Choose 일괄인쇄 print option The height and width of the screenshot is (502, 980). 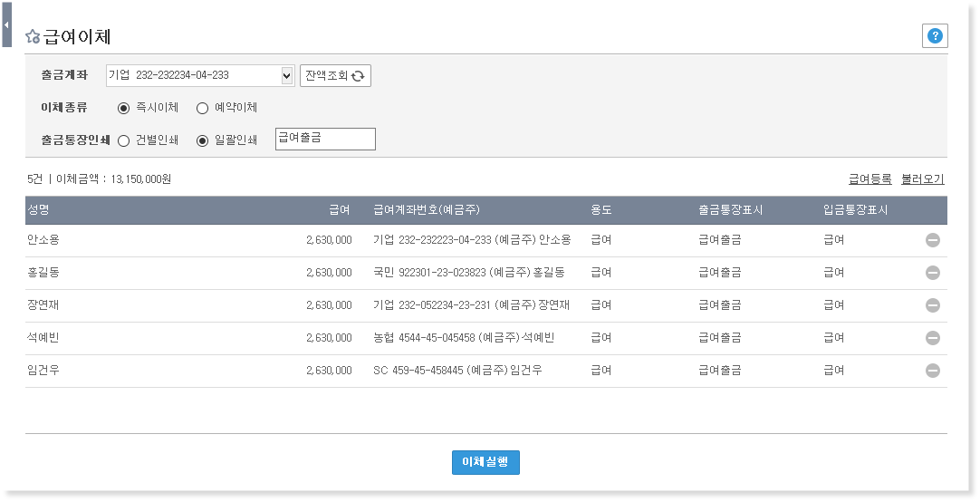[202, 140]
